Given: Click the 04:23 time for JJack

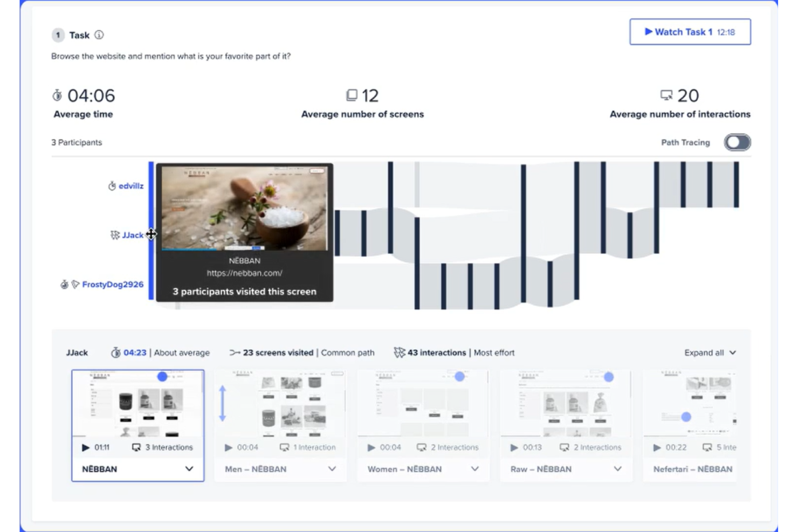Looking at the screenshot, I should [x=135, y=353].
